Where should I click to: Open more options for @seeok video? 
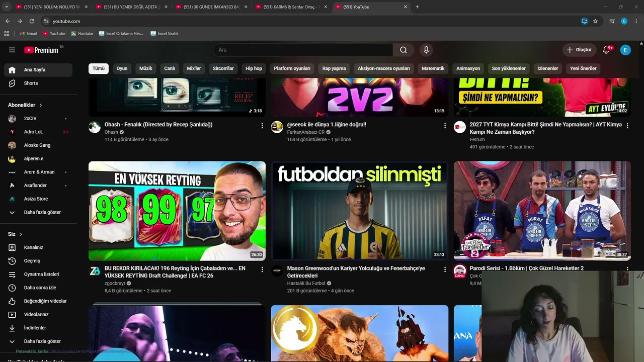[x=445, y=126]
